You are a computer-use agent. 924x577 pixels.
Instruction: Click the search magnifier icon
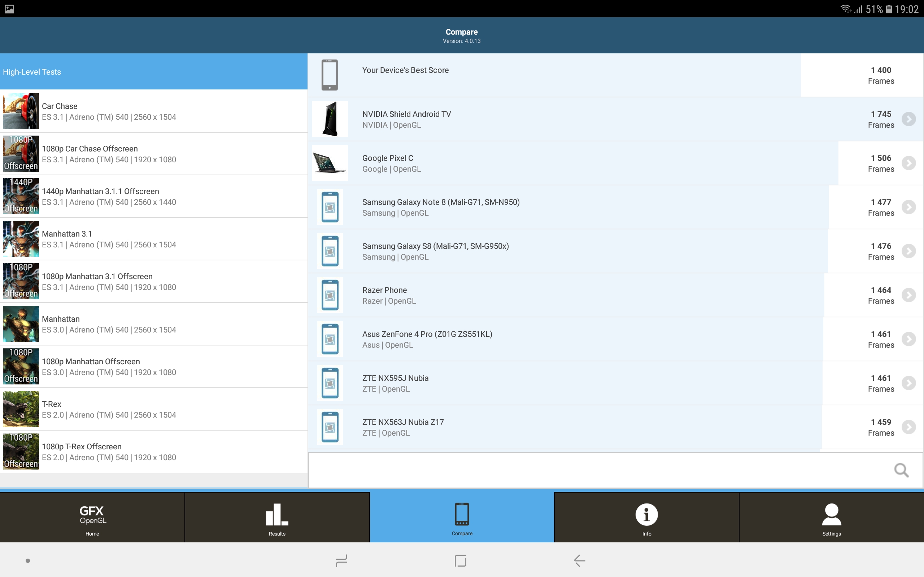point(901,470)
